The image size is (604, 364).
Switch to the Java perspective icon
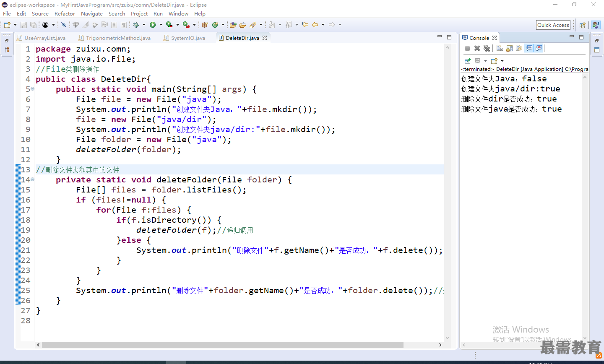pos(596,25)
